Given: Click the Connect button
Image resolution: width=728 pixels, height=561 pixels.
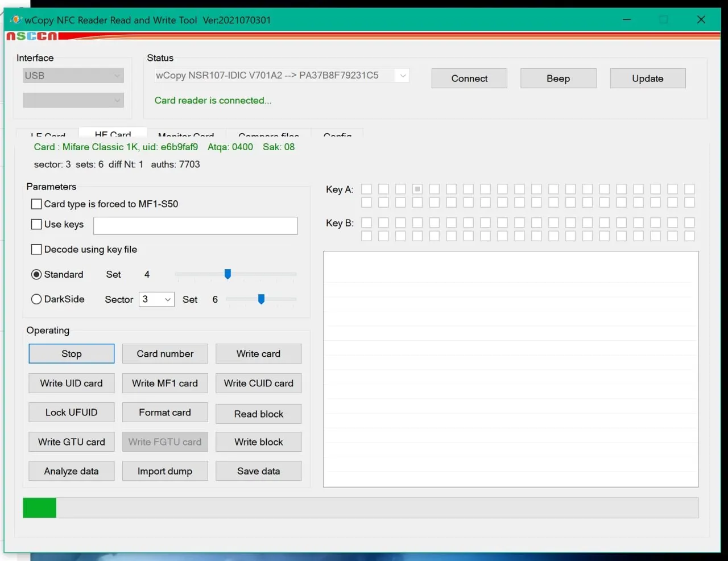Looking at the screenshot, I should (x=469, y=79).
